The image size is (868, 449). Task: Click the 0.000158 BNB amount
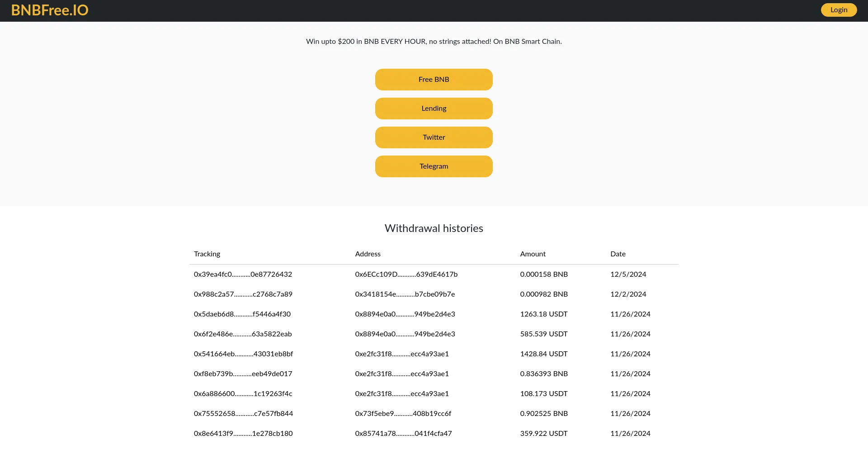click(x=544, y=274)
